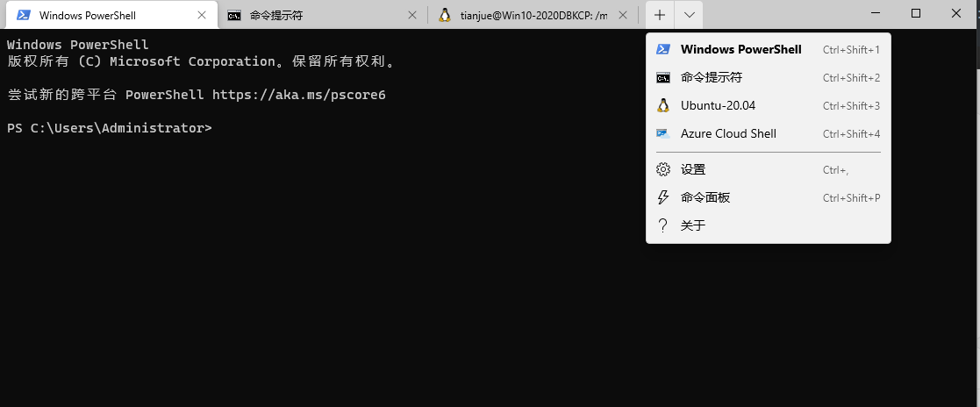Close the Windows Terminal window
The width and height of the screenshot is (980, 407).
(x=956, y=14)
